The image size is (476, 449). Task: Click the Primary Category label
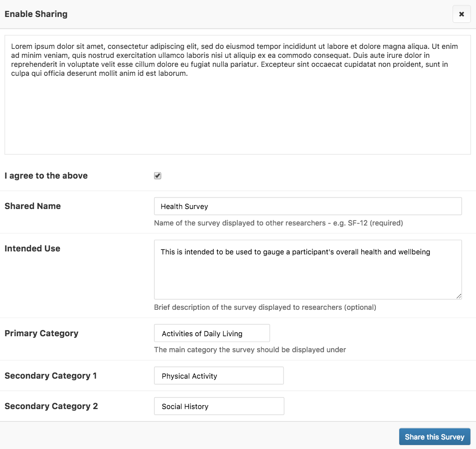[x=41, y=333]
